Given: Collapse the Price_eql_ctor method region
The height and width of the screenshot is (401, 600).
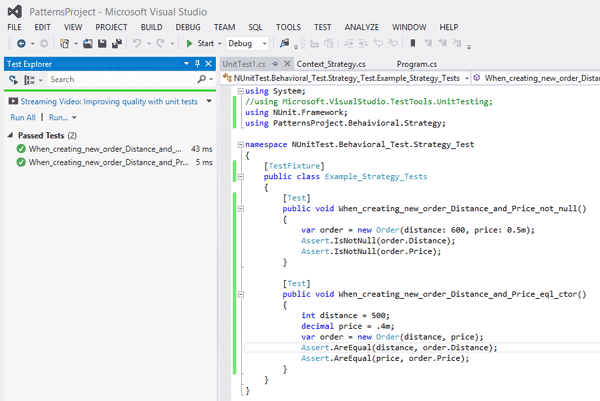Looking at the screenshot, I should (x=241, y=294).
